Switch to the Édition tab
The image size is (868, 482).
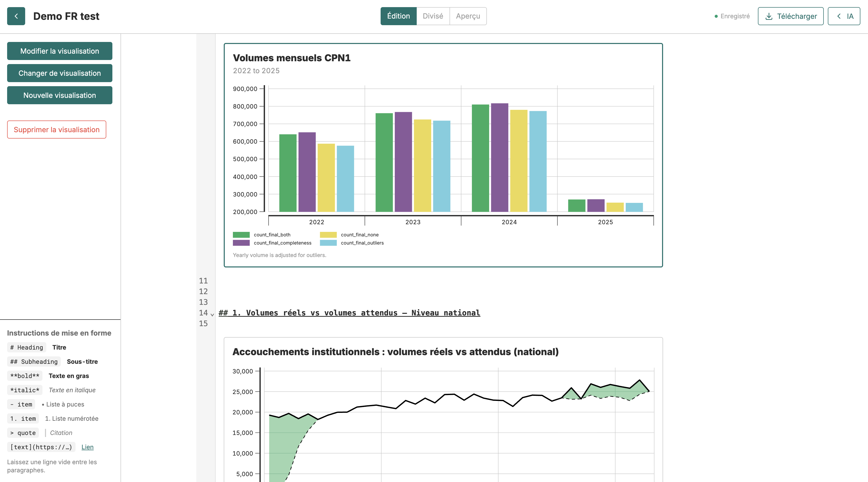pos(398,16)
